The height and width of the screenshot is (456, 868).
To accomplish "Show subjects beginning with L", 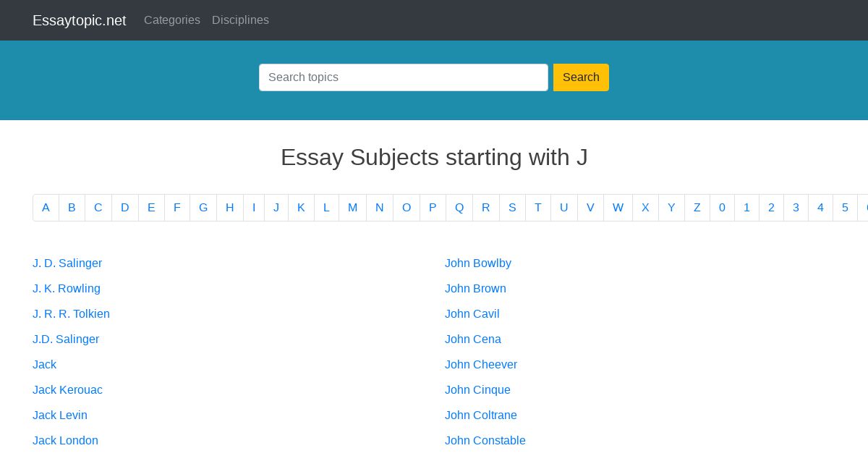I will (x=326, y=208).
